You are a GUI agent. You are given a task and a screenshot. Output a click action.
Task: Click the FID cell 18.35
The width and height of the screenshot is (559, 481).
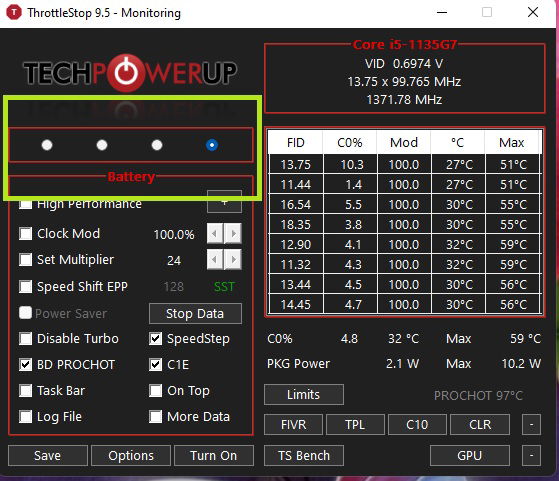pos(296,224)
